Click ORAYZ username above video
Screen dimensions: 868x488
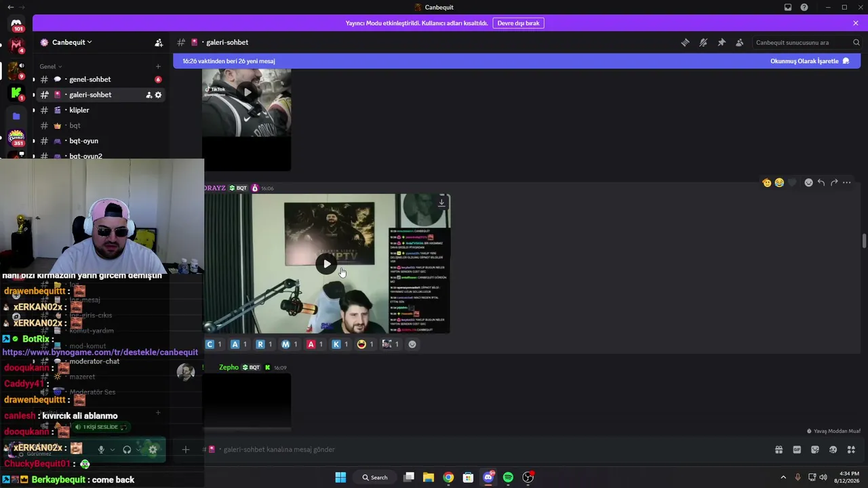(x=214, y=188)
